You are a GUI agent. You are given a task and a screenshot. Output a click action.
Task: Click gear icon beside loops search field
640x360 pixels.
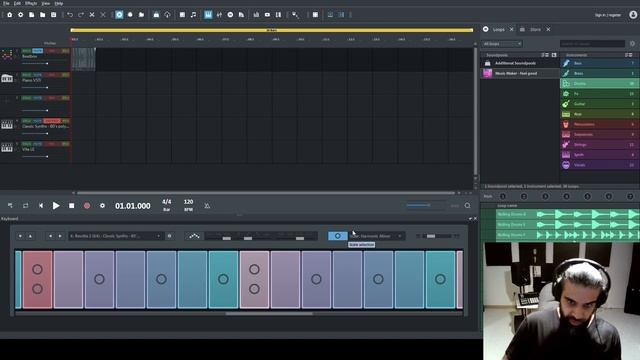632,44
